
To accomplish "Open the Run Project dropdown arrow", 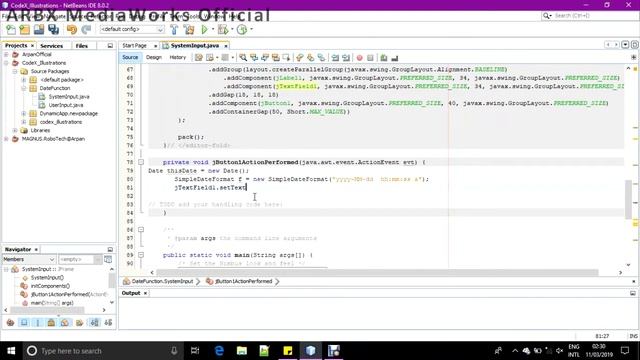I will click(x=213, y=29).
